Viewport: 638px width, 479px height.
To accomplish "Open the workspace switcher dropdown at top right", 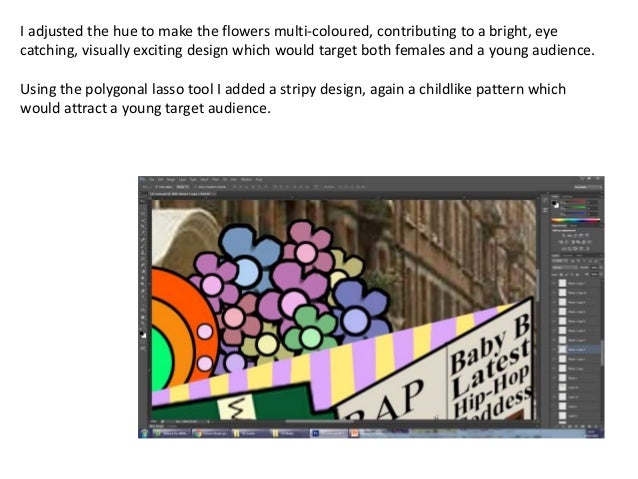I will [x=588, y=187].
